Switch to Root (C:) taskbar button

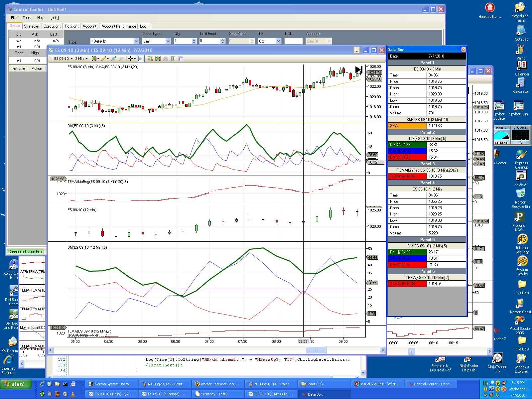[324, 384]
